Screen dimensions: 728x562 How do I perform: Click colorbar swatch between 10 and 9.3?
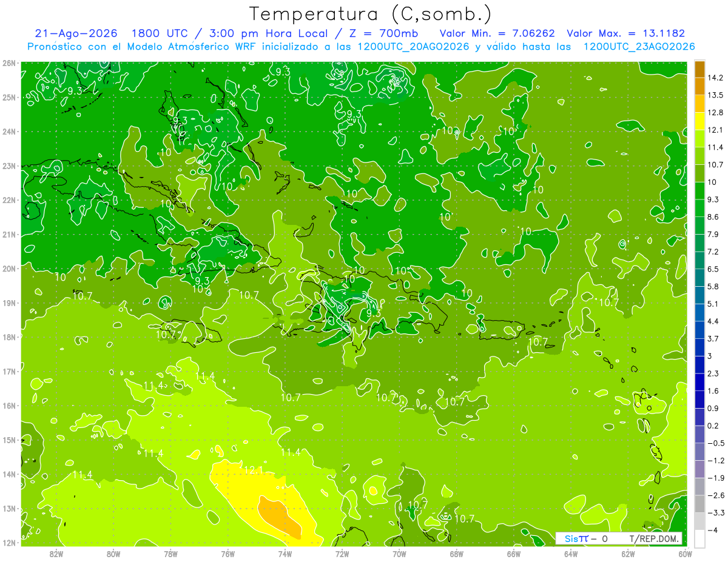coord(699,191)
